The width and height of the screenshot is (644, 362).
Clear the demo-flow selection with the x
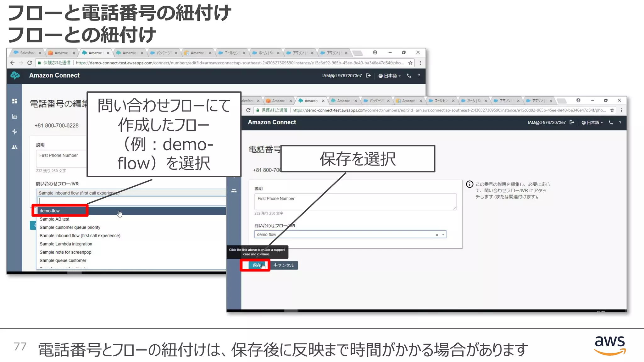click(437, 235)
